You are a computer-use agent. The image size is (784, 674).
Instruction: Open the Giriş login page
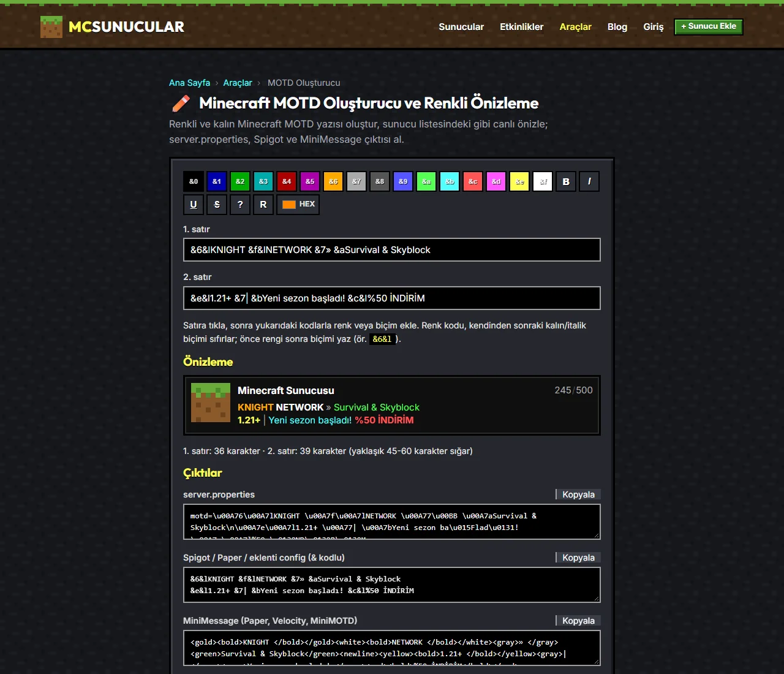(x=654, y=27)
